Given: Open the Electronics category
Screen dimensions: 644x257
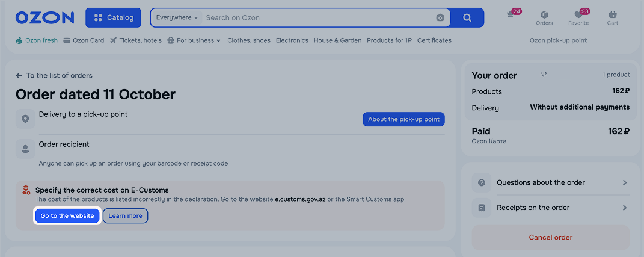Looking at the screenshot, I should point(292,40).
